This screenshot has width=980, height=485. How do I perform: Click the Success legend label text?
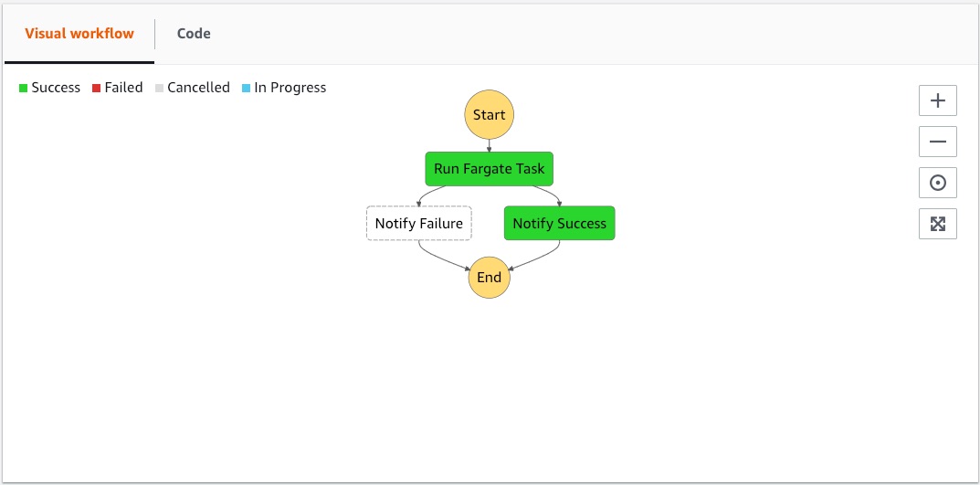point(56,88)
